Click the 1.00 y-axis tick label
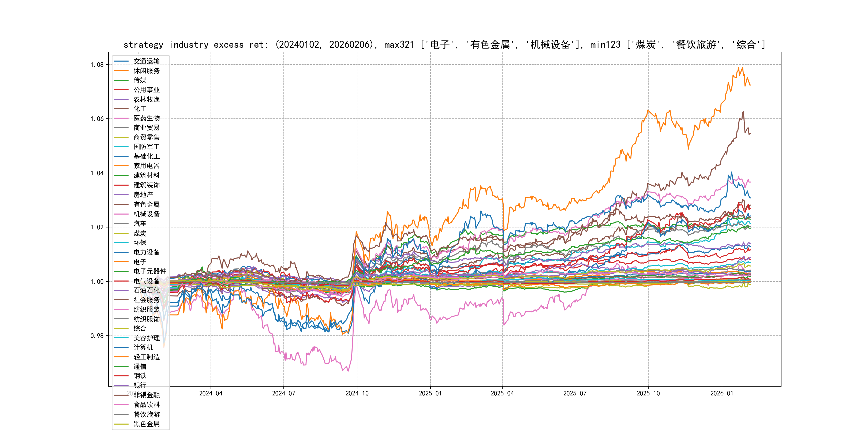The width and height of the screenshot is (868, 434). (x=97, y=282)
